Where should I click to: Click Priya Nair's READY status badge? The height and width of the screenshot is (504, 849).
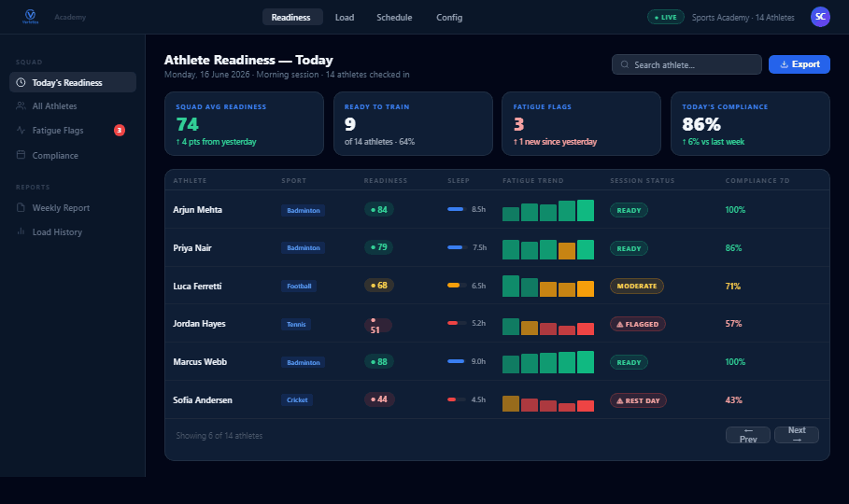click(x=629, y=248)
